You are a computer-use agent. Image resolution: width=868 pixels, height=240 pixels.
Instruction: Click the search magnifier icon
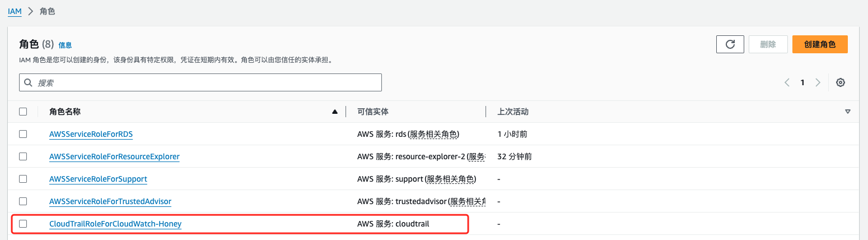28,82
